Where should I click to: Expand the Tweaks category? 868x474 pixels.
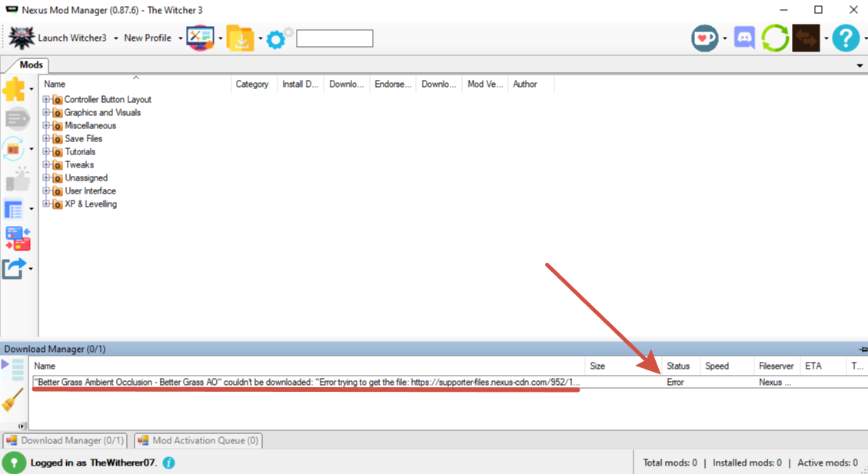tap(46, 165)
